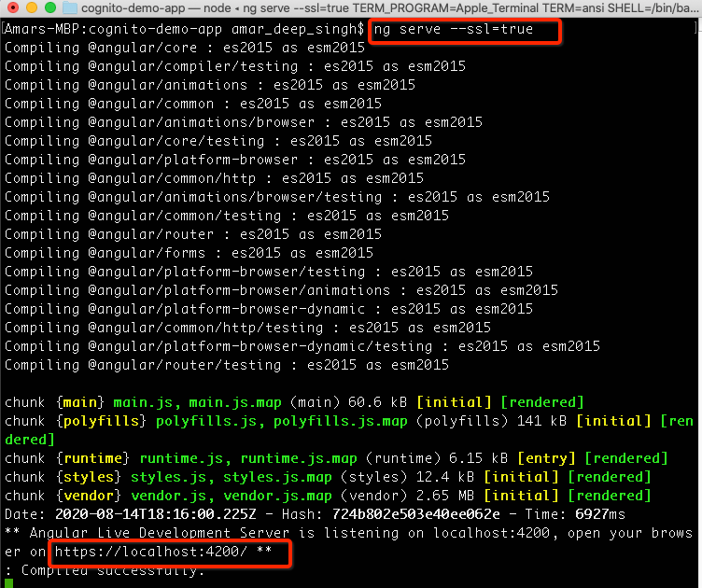This screenshot has height=588, width=702.
Task: Click the '@angular/animations : es2015' line
Action: click(210, 85)
